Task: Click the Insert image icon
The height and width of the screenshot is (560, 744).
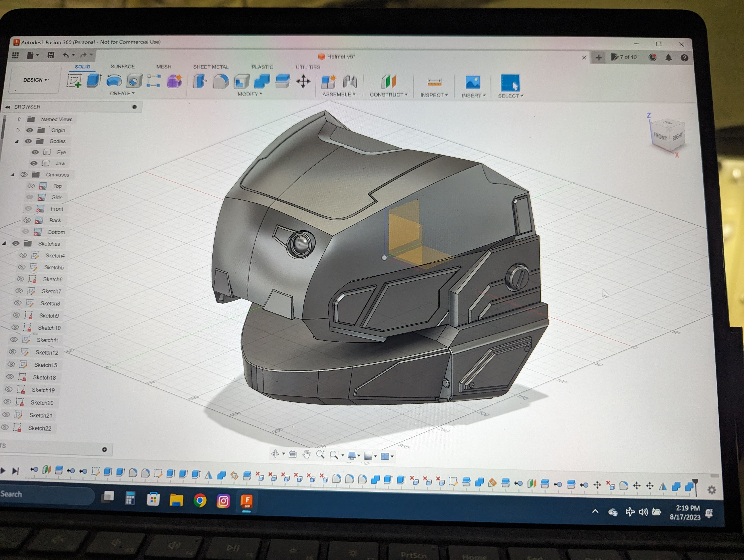Action: tap(473, 83)
